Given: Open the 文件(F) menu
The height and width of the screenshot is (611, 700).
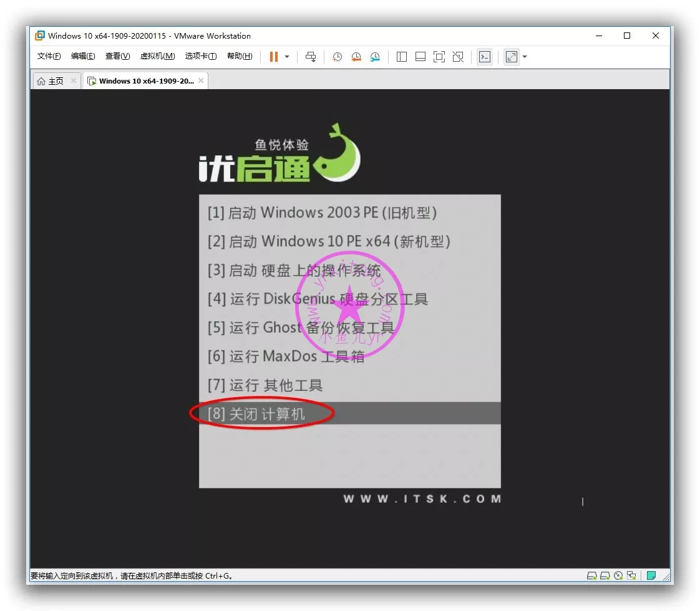Looking at the screenshot, I should 49,56.
